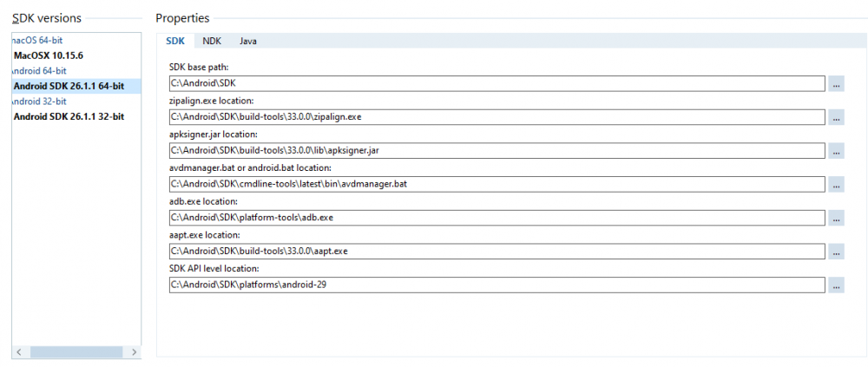Click the Android 64-bit group header
The image size is (868, 367).
39,71
